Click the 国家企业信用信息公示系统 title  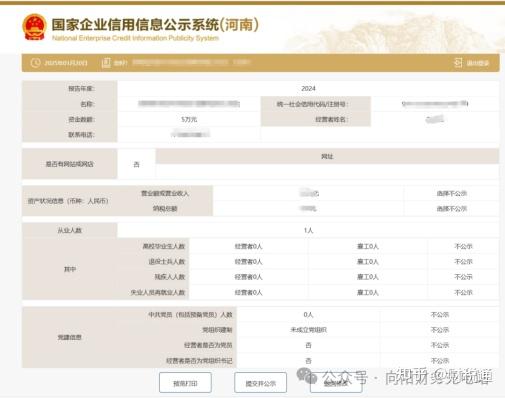(x=155, y=25)
